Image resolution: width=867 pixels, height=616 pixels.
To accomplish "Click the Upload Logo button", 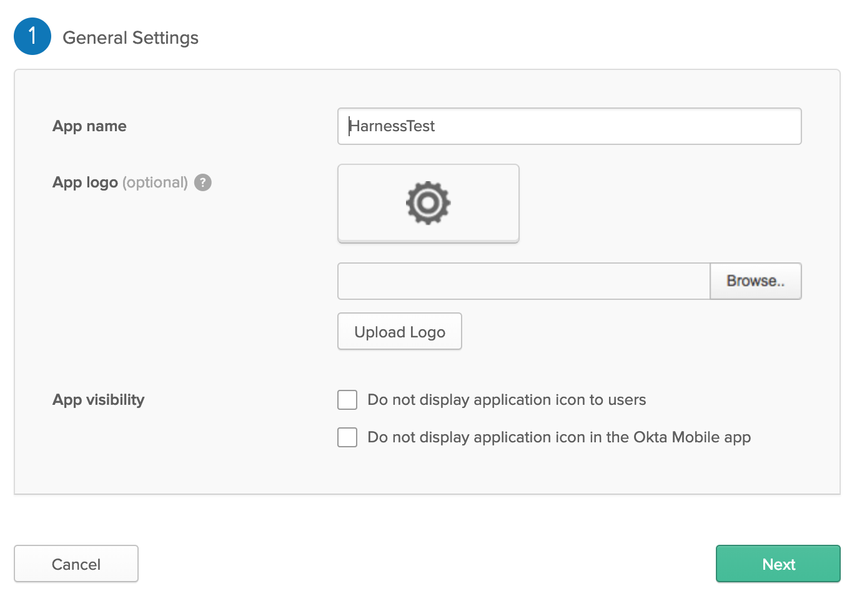I will point(400,332).
